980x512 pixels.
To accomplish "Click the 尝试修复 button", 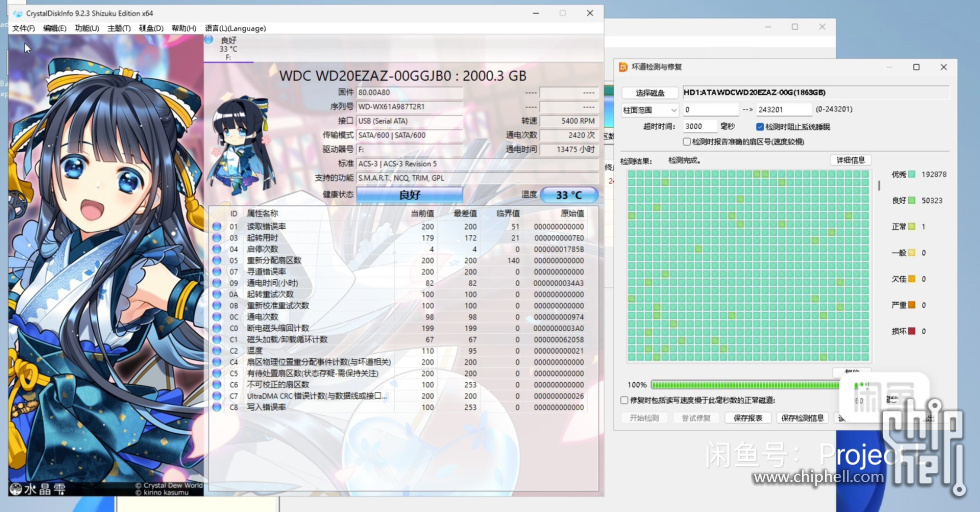I will [x=696, y=418].
